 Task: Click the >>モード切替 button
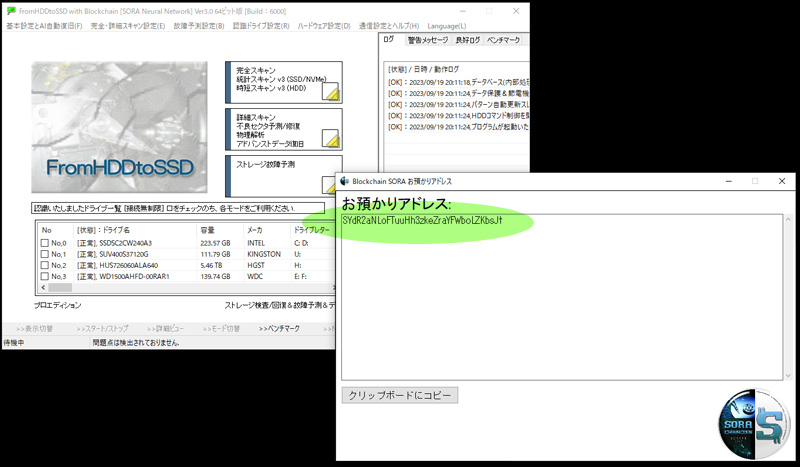coord(221,329)
